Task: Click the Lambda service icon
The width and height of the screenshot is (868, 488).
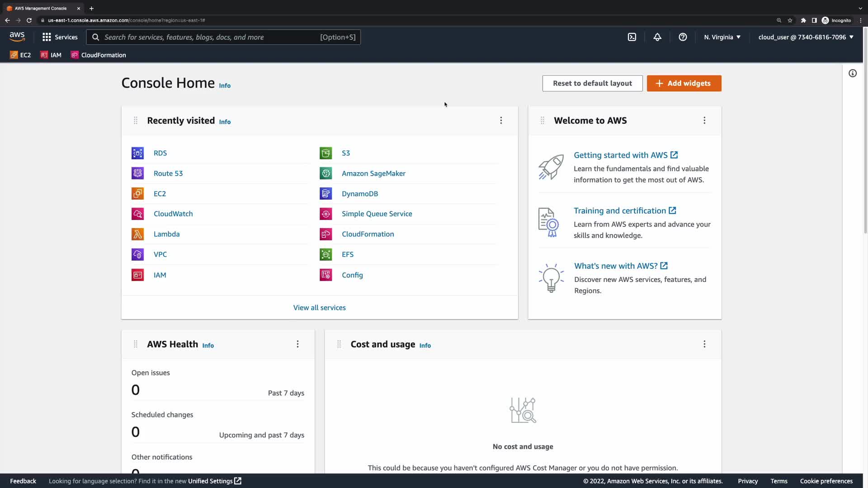Action: (137, 234)
